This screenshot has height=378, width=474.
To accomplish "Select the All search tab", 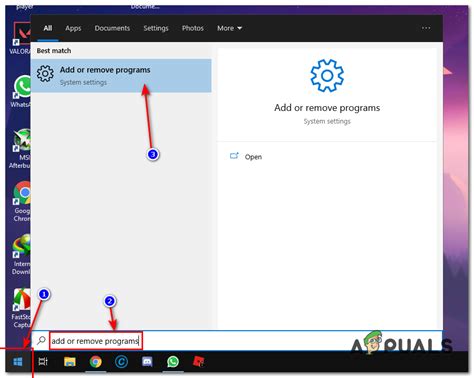I will coord(48,28).
